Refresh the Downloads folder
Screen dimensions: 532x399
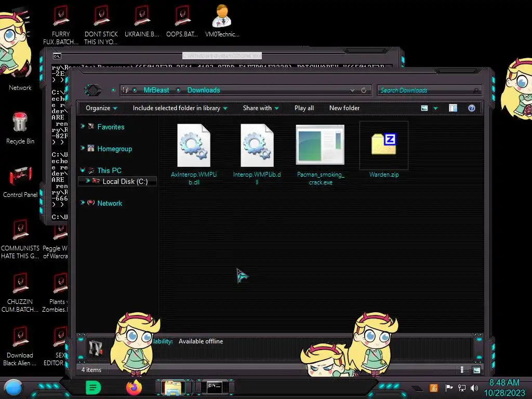point(364,90)
